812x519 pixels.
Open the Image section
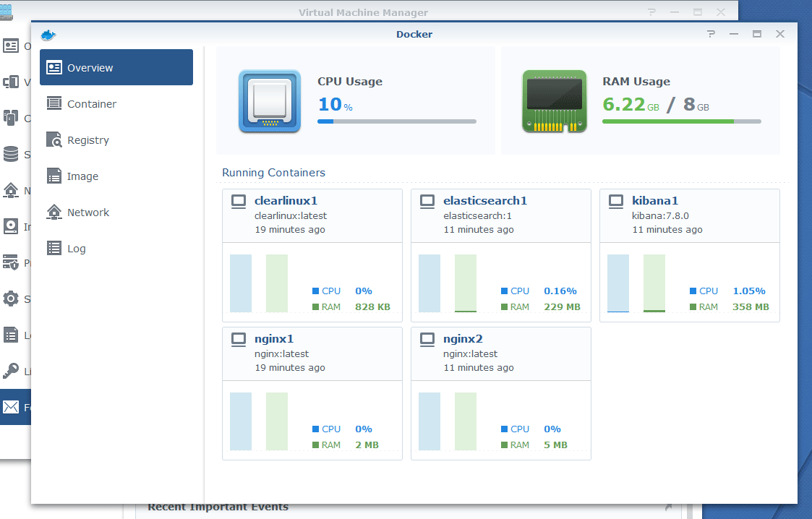(x=116, y=176)
